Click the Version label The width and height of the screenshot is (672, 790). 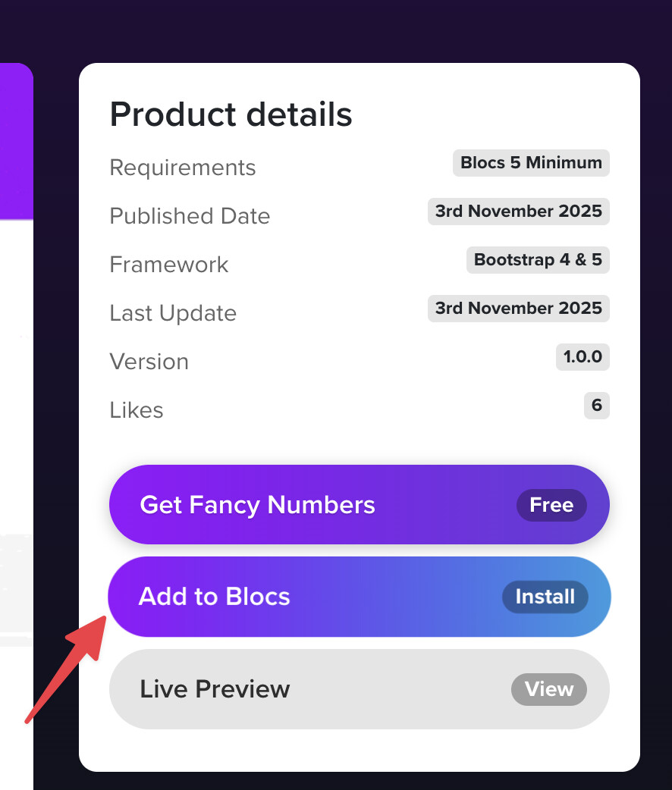[x=149, y=362]
